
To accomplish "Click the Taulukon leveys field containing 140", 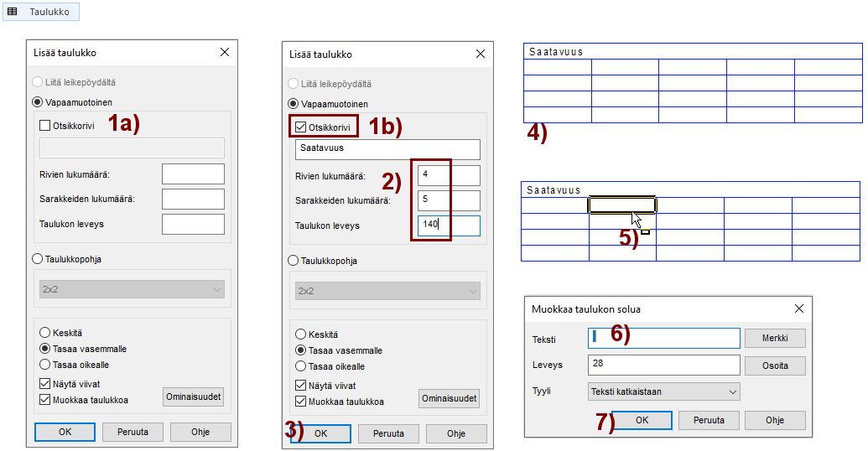I will click(449, 225).
